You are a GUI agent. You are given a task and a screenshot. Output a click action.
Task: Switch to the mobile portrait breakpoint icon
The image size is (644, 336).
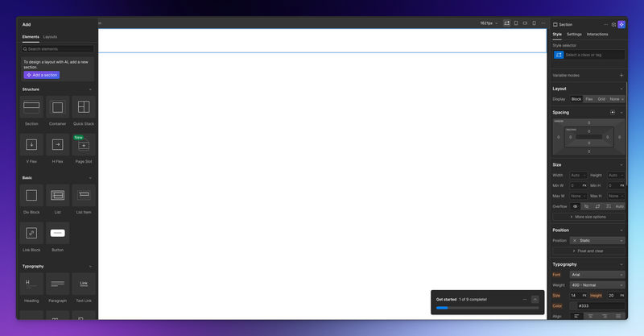tap(534, 23)
